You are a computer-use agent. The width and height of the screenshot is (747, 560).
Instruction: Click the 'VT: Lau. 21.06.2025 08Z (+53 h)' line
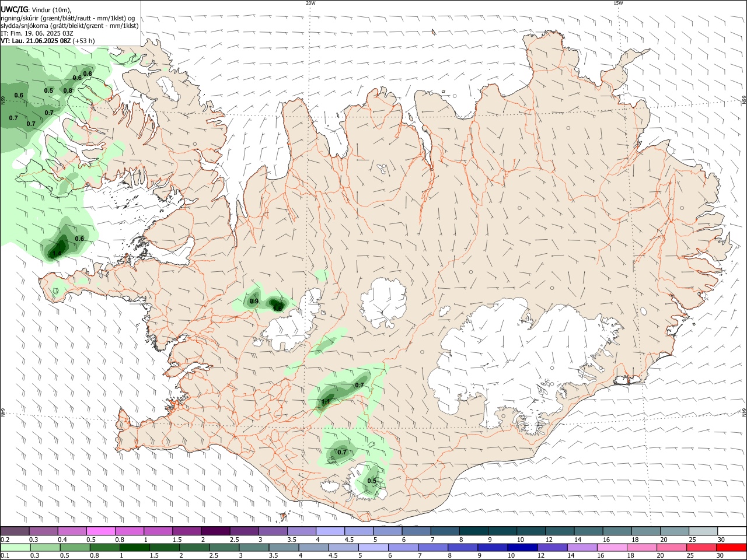tap(47, 41)
